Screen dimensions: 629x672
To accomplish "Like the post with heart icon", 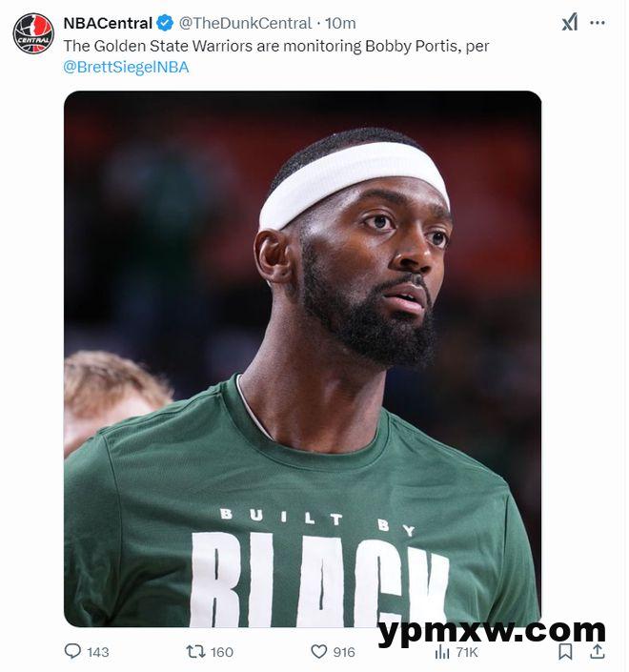I will [318, 652].
